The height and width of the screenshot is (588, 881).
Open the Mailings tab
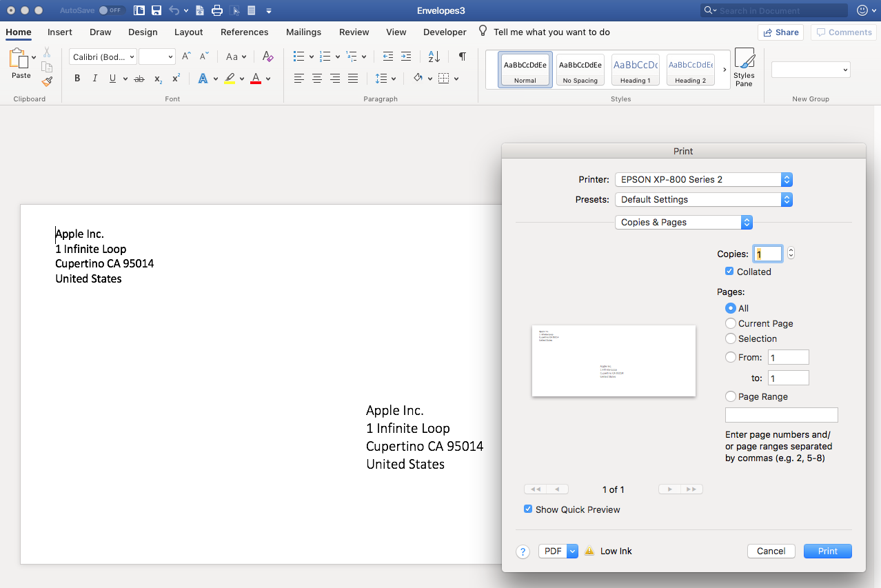[x=304, y=32]
